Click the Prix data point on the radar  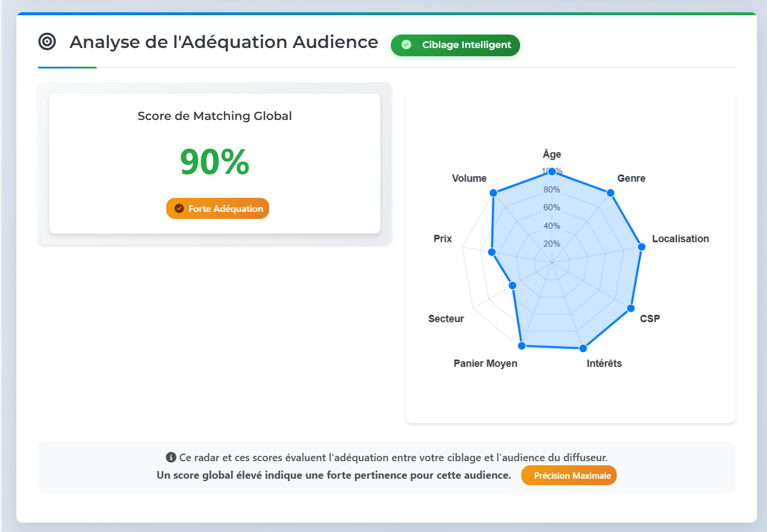pos(491,252)
